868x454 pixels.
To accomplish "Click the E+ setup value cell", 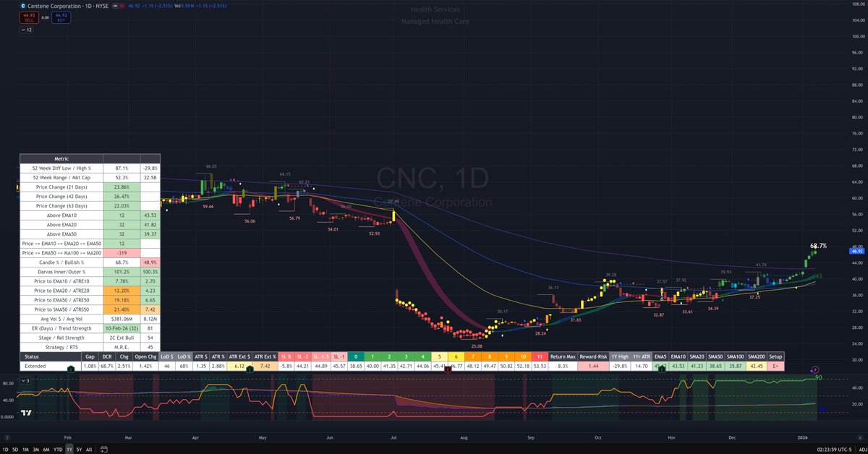I will tap(775, 366).
